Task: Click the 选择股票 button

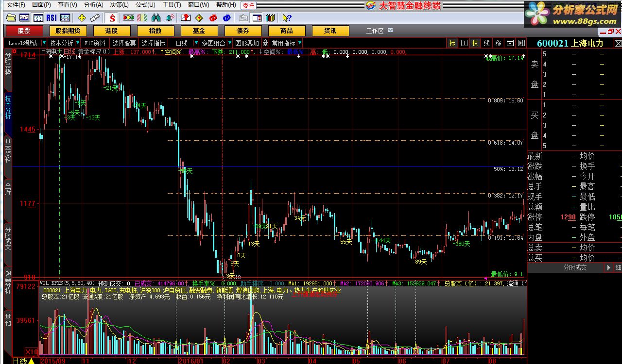Action: [x=124, y=43]
